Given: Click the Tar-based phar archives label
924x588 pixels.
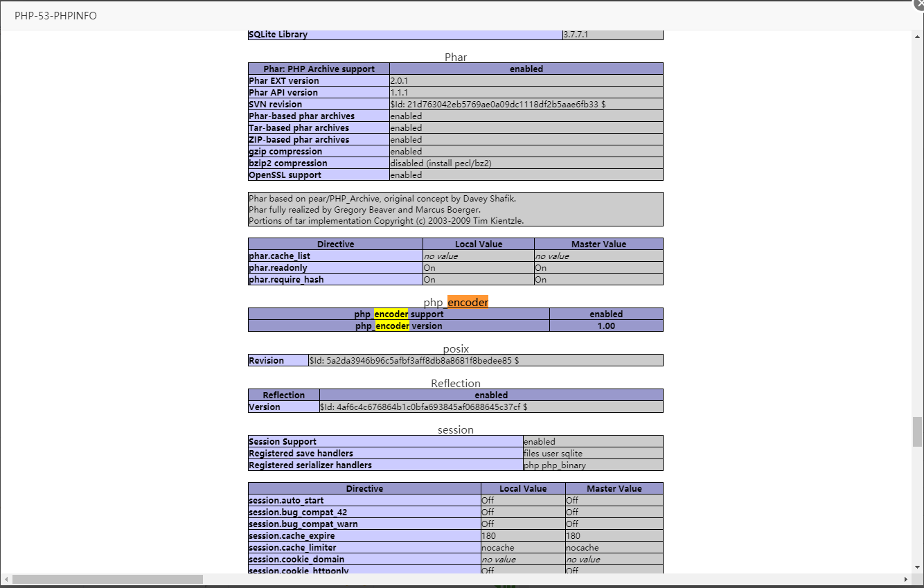Looking at the screenshot, I should (299, 127).
